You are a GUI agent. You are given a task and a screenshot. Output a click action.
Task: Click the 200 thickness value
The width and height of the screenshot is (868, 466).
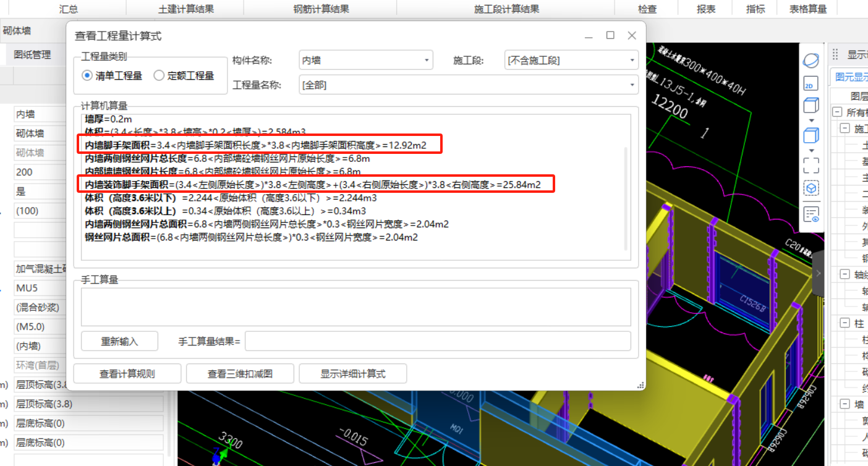pos(40,172)
